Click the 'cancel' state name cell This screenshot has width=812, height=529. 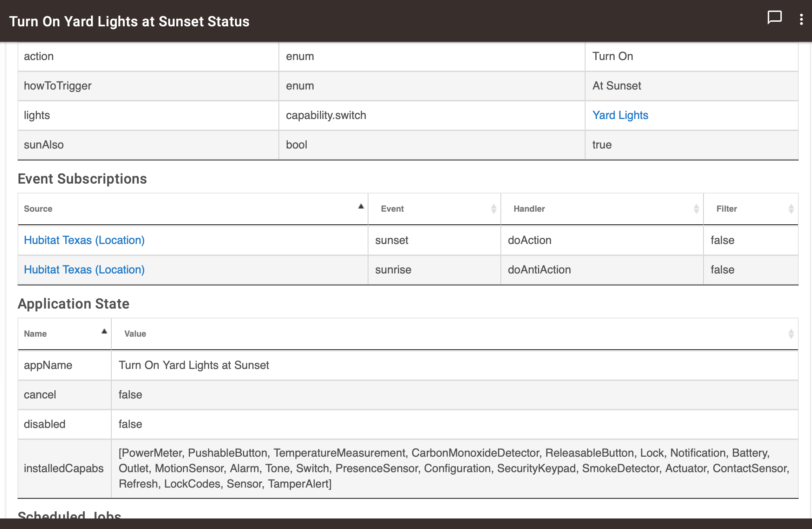(65, 395)
